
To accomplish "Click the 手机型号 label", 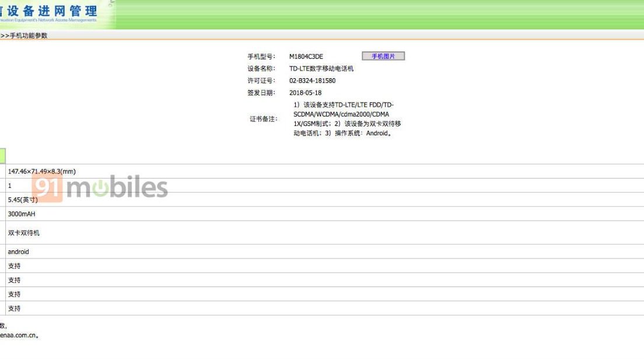I will [x=261, y=57].
